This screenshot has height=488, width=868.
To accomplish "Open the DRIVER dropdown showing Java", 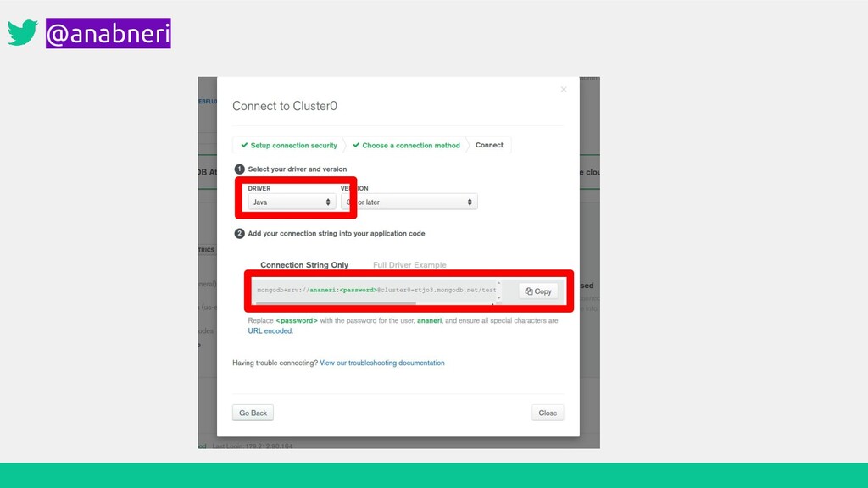I will (292, 202).
